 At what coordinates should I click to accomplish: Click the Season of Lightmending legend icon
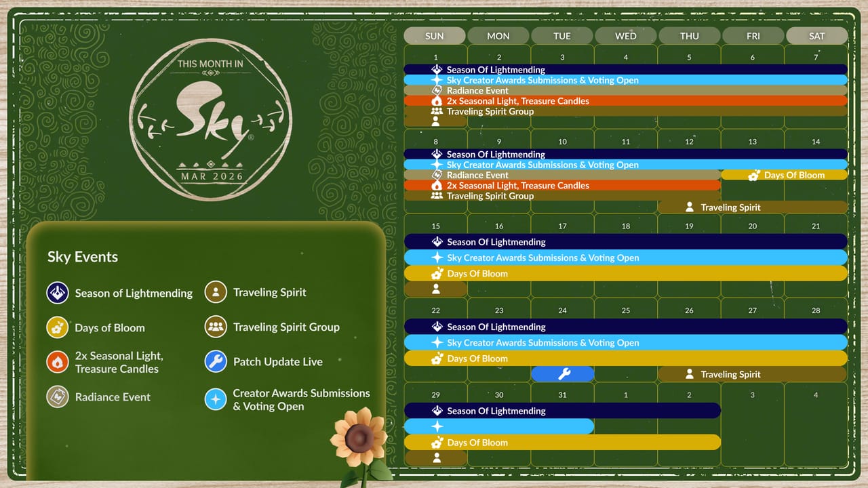tap(58, 293)
